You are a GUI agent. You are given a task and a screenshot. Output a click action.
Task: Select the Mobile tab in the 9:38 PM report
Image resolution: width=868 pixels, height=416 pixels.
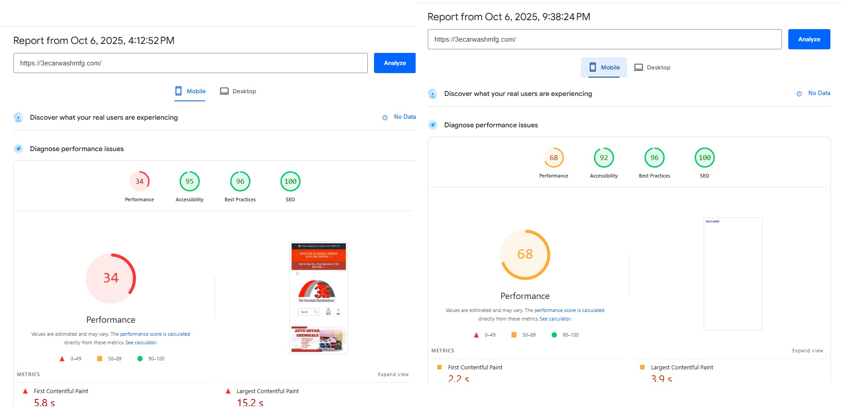click(x=604, y=68)
